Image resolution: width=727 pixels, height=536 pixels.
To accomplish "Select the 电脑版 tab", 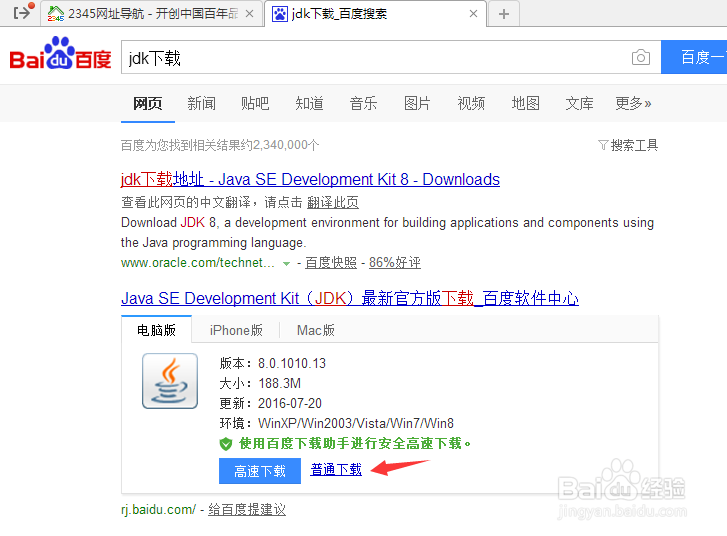I will pyautogui.click(x=156, y=330).
